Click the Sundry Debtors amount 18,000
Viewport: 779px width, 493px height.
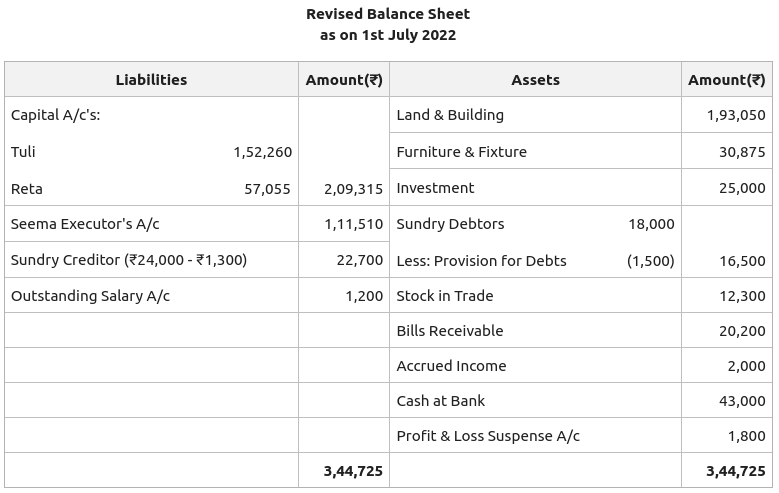coord(651,224)
